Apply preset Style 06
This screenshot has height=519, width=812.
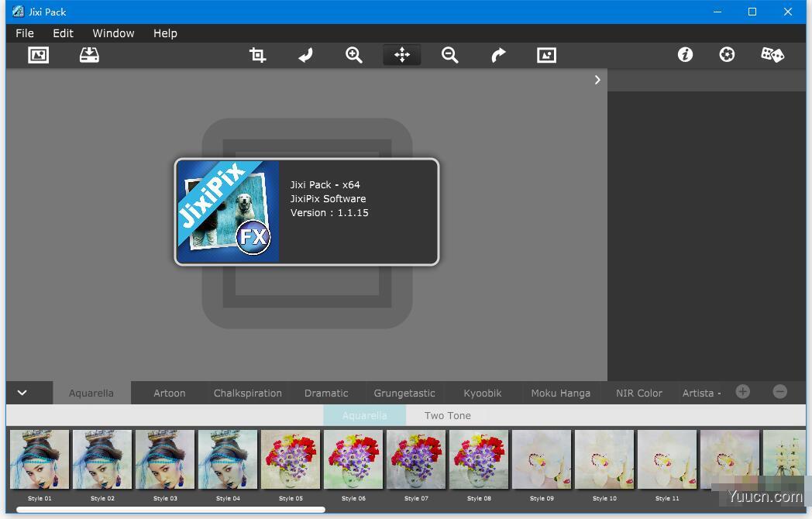(353, 459)
